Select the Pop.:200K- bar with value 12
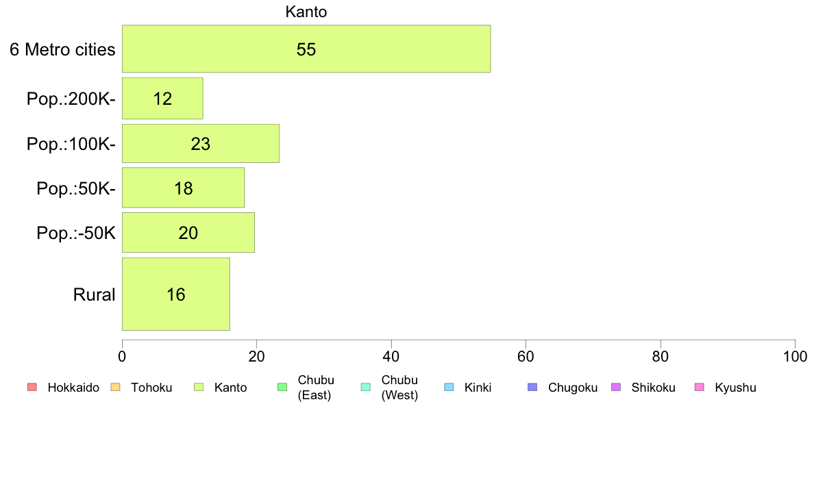This screenshot has height=504, width=814. click(x=162, y=99)
